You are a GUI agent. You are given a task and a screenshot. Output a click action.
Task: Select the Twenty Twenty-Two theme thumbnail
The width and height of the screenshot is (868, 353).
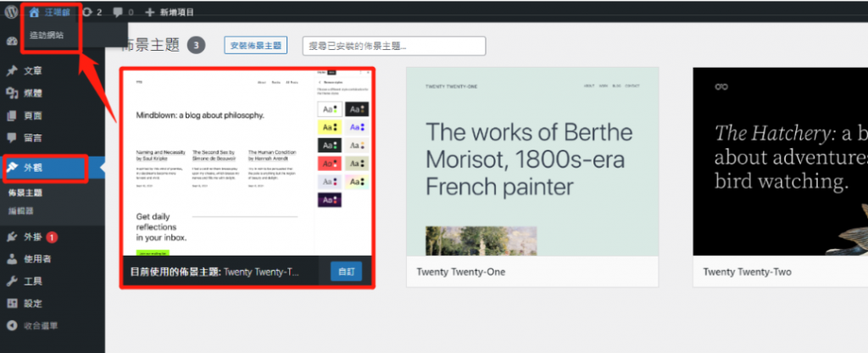point(781,162)
